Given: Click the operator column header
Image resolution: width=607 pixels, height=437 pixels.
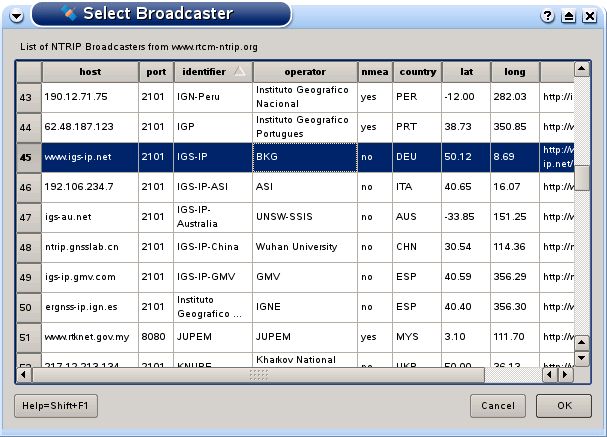Looking at the screenshot, I should pos(305,72).
